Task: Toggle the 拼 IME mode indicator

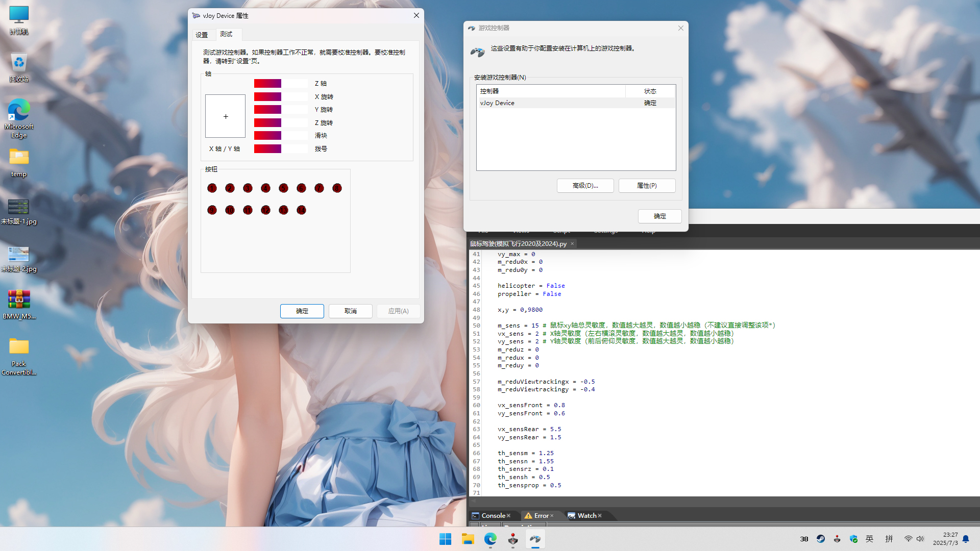Action: click(889, 539)
